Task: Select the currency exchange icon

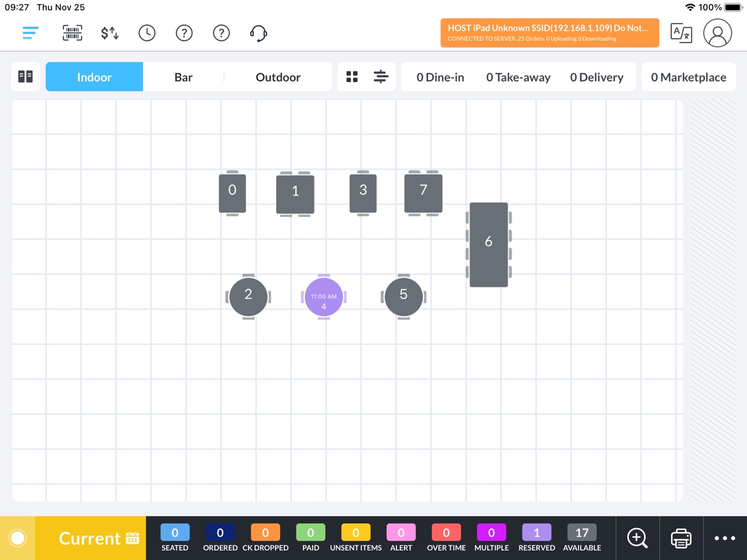Action: point(109,33)
